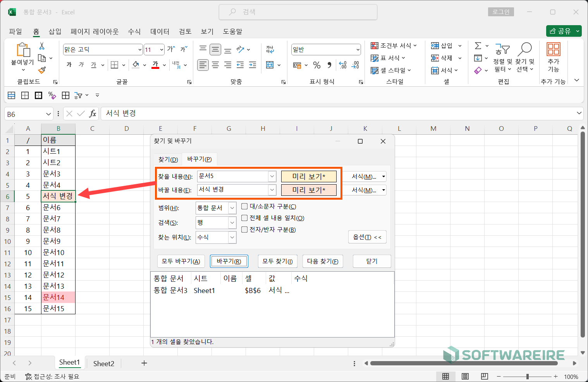Viewport: 588px width, 382px height.
Task: Apply percent style format
Action: click(x=317, y=65)
